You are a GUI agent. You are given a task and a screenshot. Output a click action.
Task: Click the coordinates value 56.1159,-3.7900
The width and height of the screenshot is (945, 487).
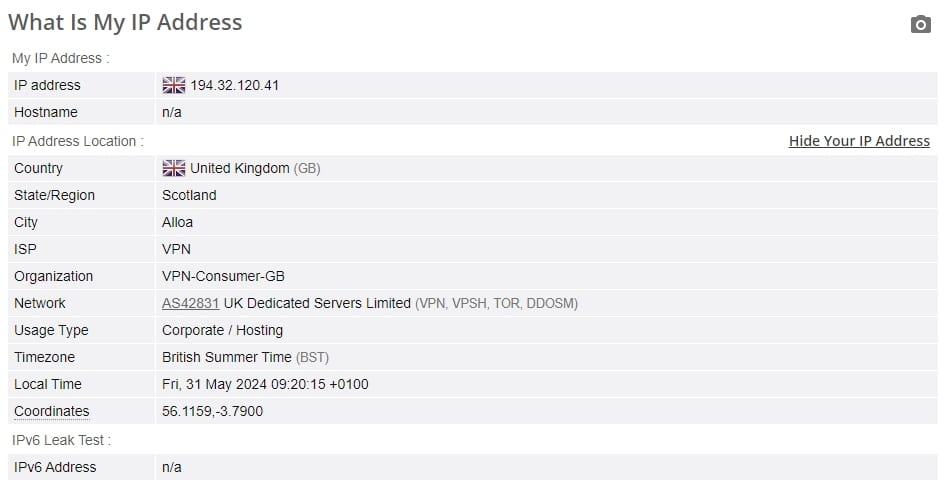pyautogui.click(x=212, y=411)
